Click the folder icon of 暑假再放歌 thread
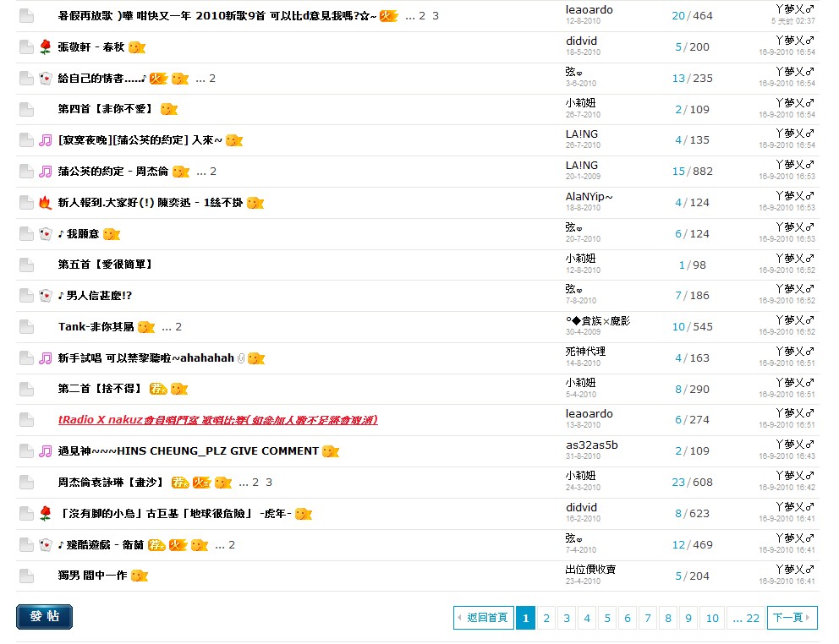 [x=26, y=16]
